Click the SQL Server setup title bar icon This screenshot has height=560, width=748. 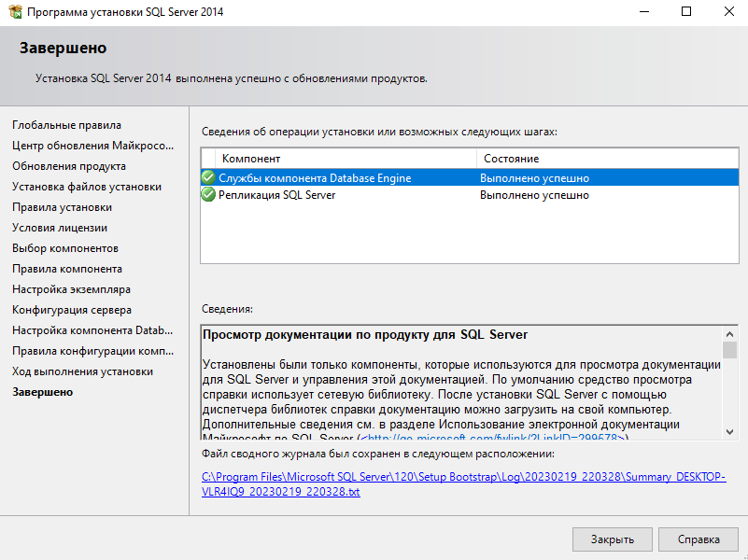(15, 11)
